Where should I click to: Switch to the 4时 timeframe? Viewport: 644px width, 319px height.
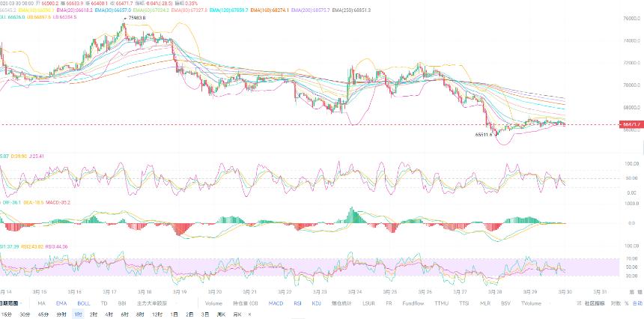point(109,315)
